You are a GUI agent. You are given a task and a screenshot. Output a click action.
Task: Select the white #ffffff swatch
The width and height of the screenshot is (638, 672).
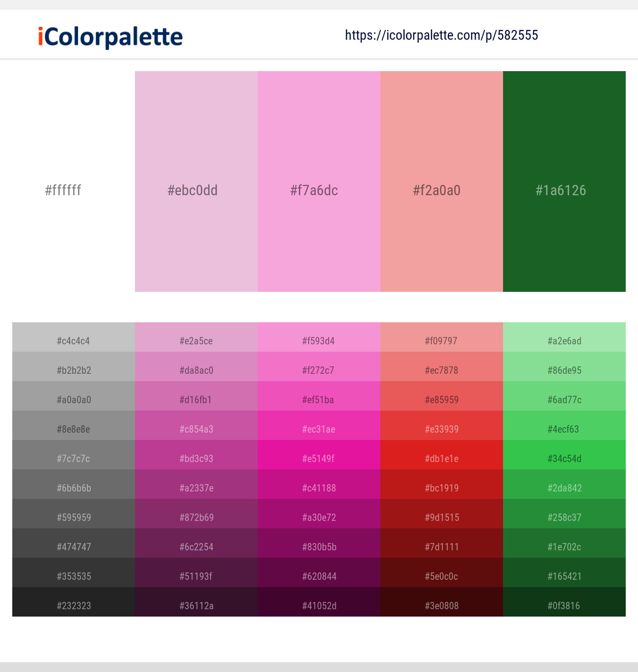(64, 190)
